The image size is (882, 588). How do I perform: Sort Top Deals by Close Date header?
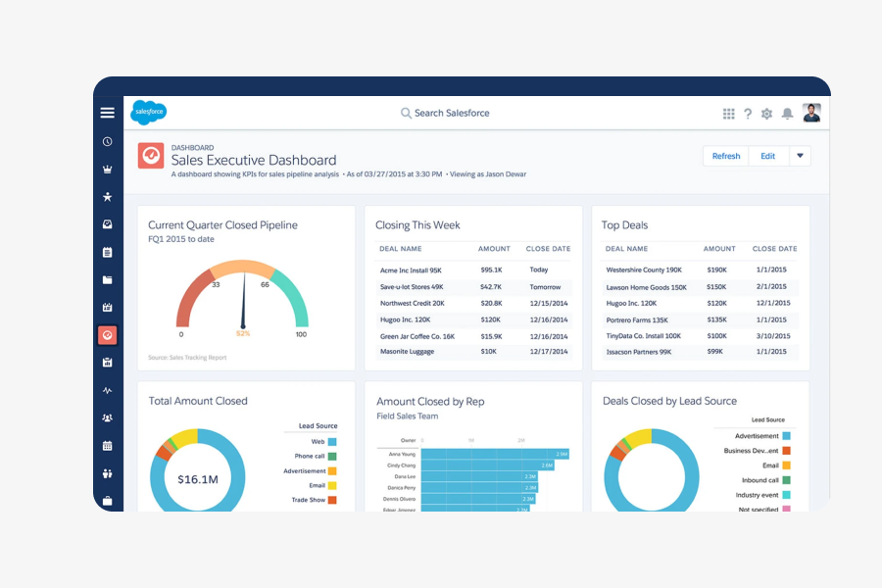(774, 249)
